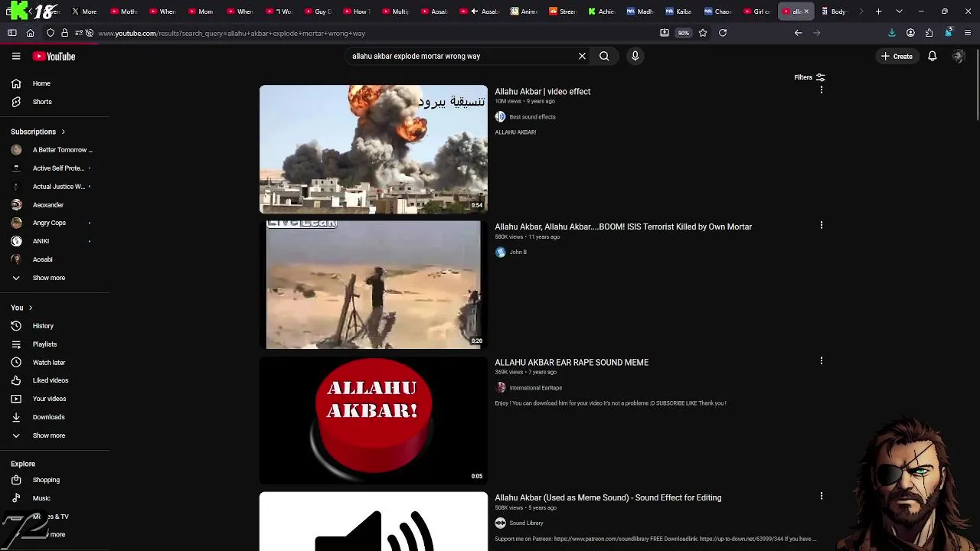This screenshot has height=551, width=980.
Task: Open the browser home page icon
Action: 30,33
